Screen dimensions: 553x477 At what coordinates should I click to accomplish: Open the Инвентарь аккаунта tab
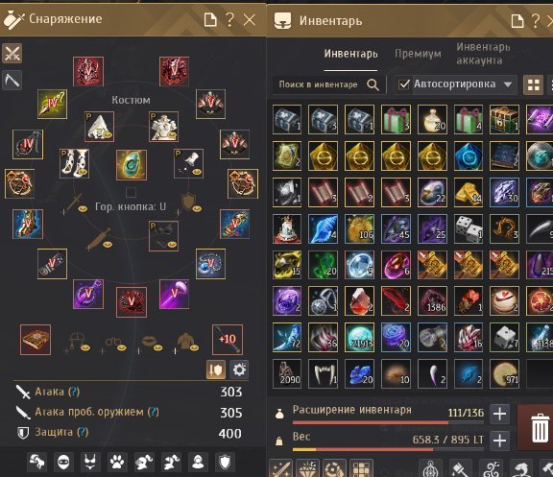(483, 54)
